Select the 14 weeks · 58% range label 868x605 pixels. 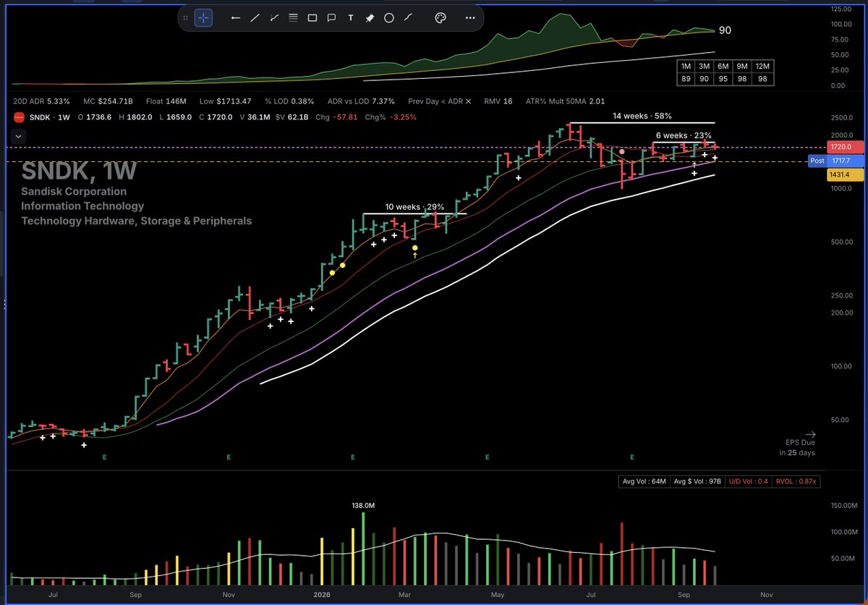coord(642,116)
